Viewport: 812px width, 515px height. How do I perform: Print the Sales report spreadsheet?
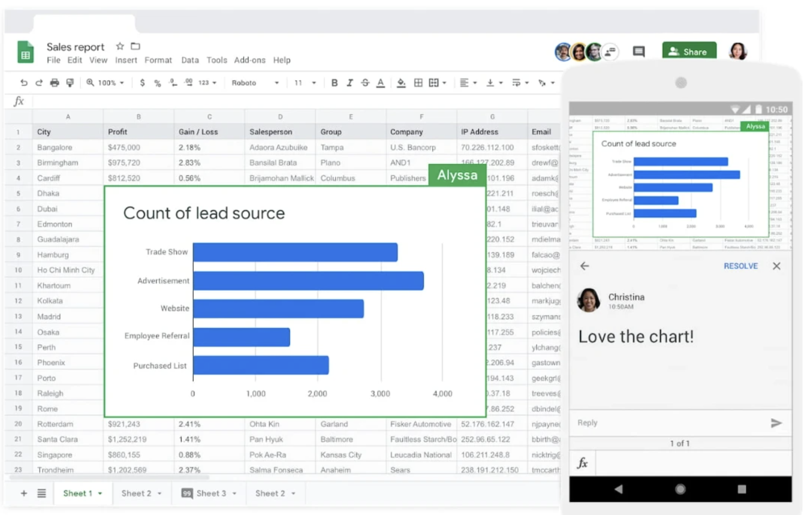coord(55,83)
